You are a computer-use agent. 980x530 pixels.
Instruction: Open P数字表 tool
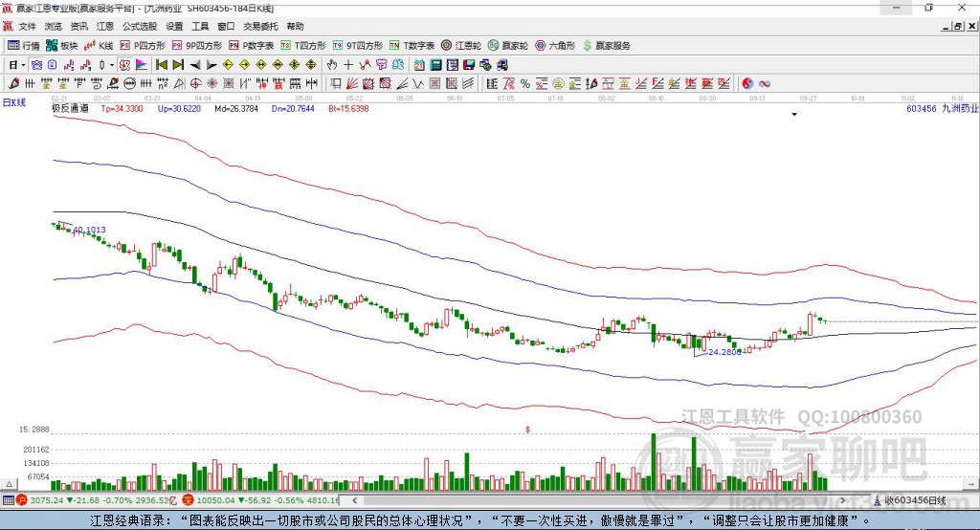[252, 46]
